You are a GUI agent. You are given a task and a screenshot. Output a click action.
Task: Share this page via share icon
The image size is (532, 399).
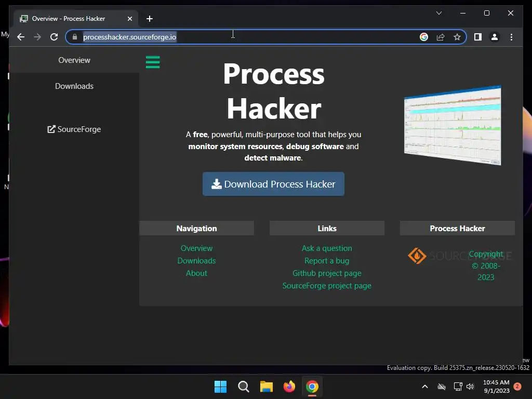coord(441,37)
